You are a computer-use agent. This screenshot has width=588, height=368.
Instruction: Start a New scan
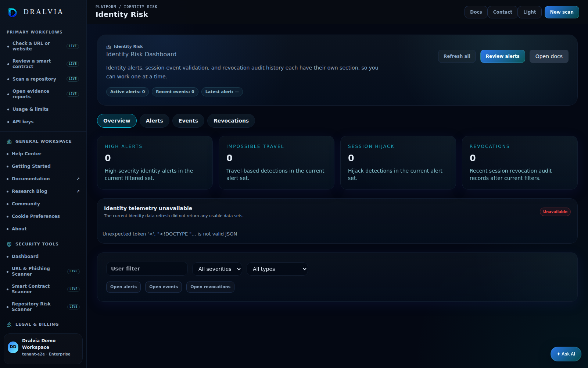(562, 12)
